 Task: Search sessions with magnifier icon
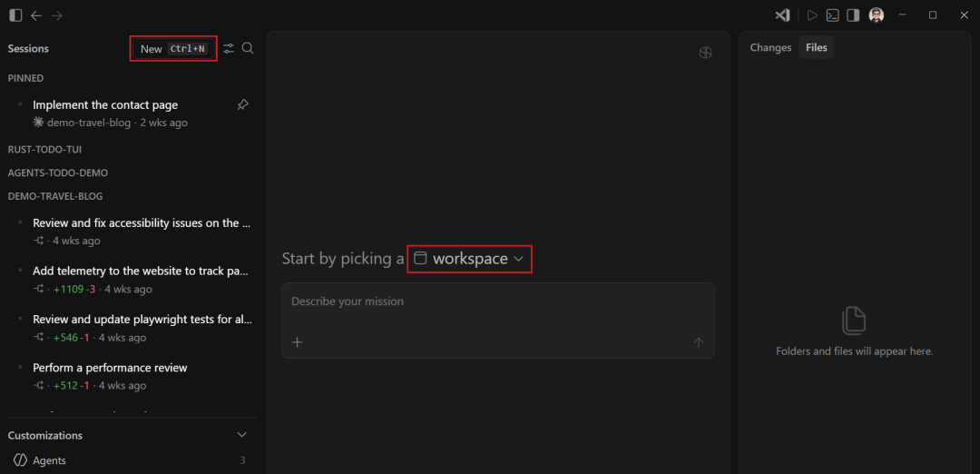click(x=248, y=48)
